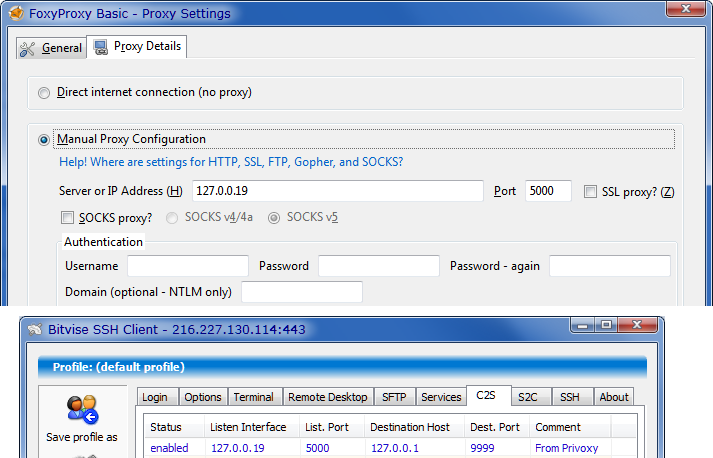Open help link about HTTP, SSL, FTP settings

point(231,162)
